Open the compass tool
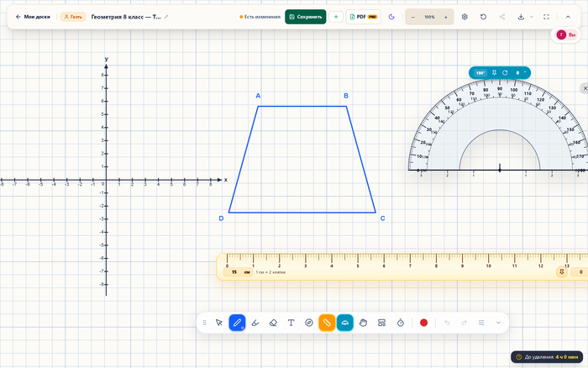This screenshot has height=368, width=588. (309, 323)
